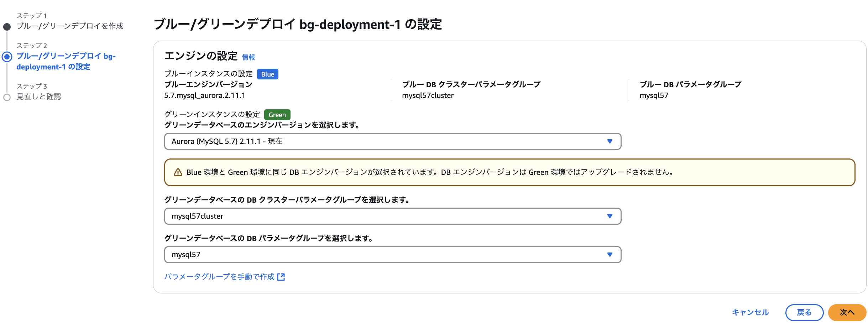The image size is (868, 323).
Task: Select step 見直しと確認 in wizard
Action: (39, 97)
